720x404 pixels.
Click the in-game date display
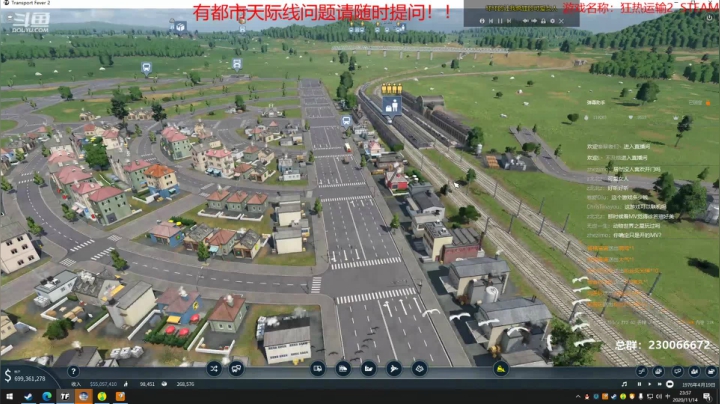coord(698,385)
